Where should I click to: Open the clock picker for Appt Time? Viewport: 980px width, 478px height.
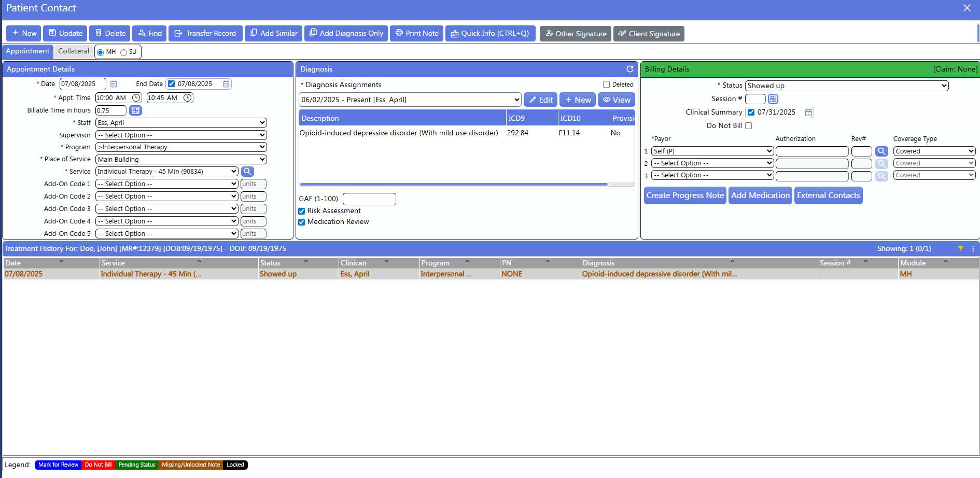135,97
